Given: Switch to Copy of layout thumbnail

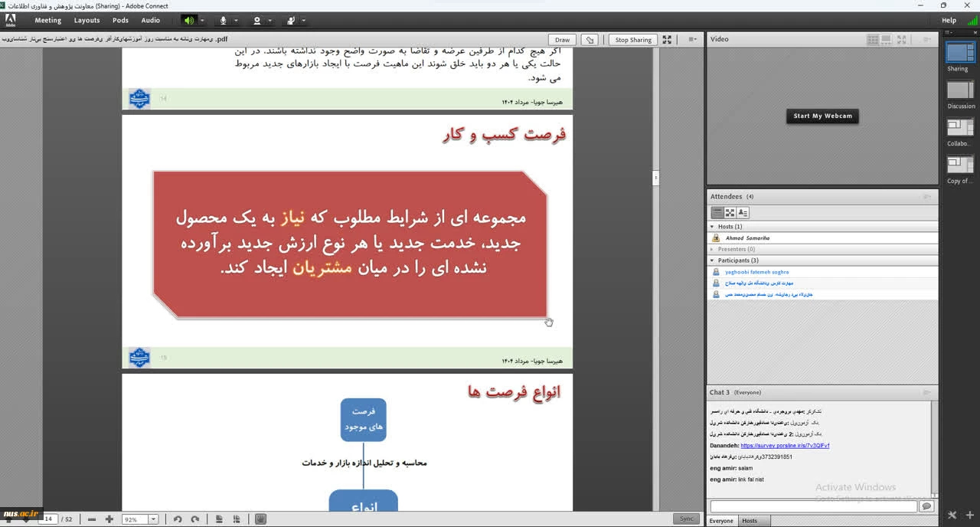Looking at the screenshot, I should pos(960,165).
